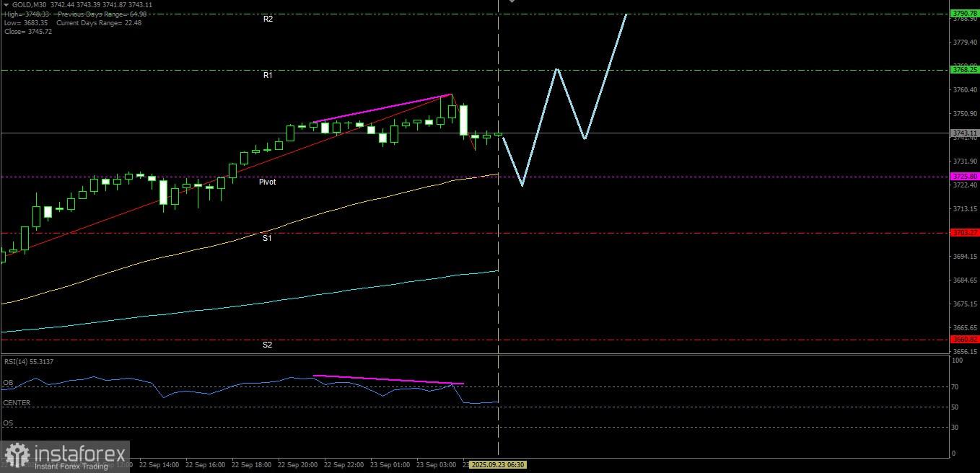This screenshot has width=980, height=473.
Task: Click the Low= 3683.35 info text
Action: [25, 22]
